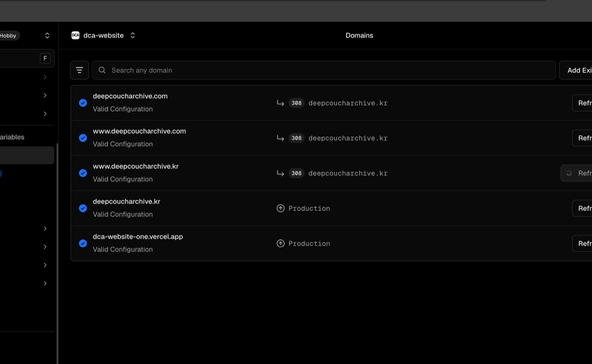
Task: Click the redirect arrow icon in deepcoucharchive.com row
Action: click(281, 103)
